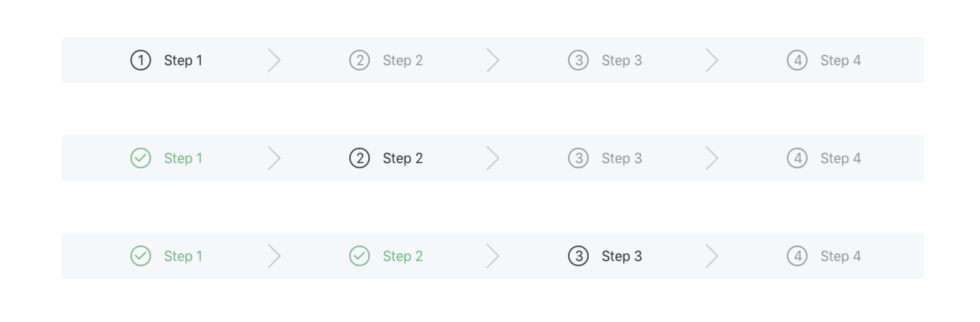The image size is (980, 322).
Task: Click the circled 2 icon in the top stepper
Action: click(x=360, y=60)
